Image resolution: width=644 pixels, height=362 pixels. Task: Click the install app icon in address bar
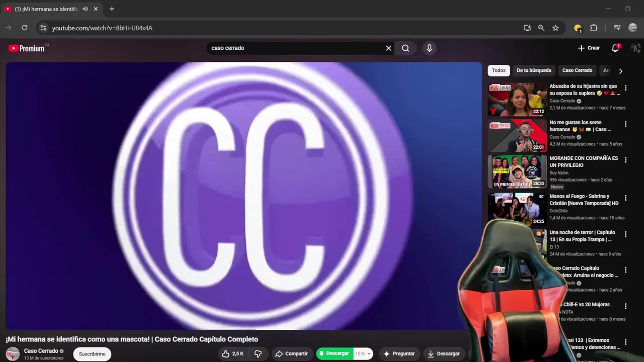click(x=527, y=28)
